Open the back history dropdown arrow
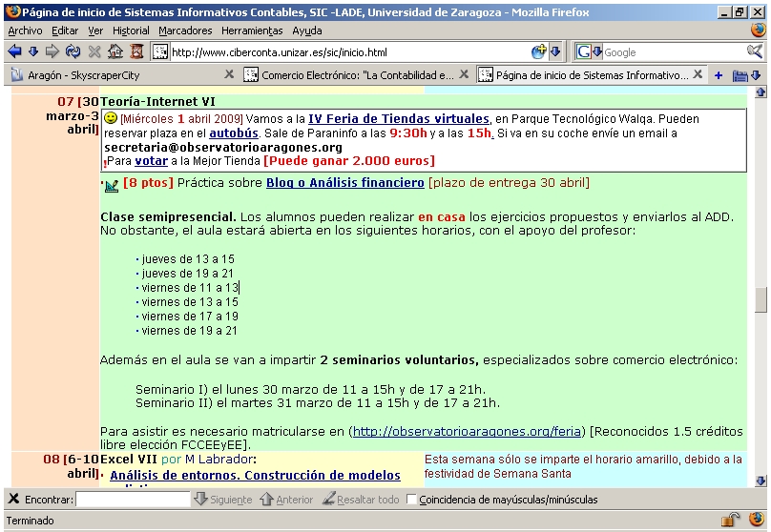This screenshot has width=771, height=532. click(33, 51)
